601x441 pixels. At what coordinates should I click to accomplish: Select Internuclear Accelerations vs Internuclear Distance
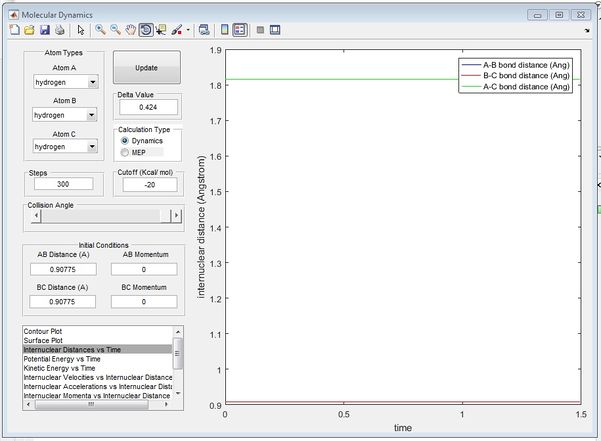[x=97, y=387]
